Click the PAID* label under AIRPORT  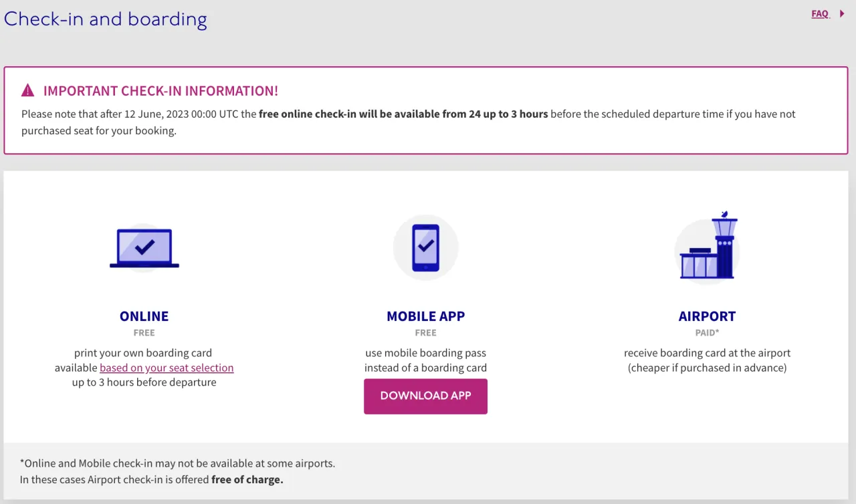pyautogui.click(x=707, y=332)
